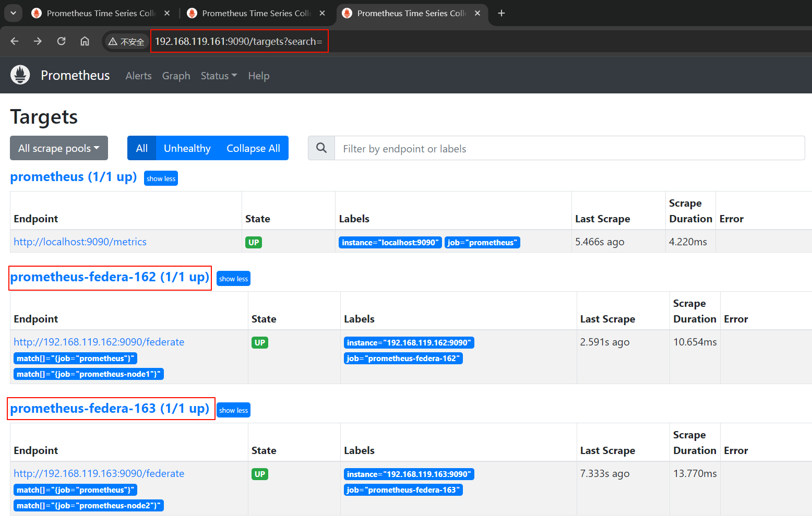Click job="prometheus" label badge
This screenshot has height=525, width=812.
pyautogui.click(x=482, y=242)
